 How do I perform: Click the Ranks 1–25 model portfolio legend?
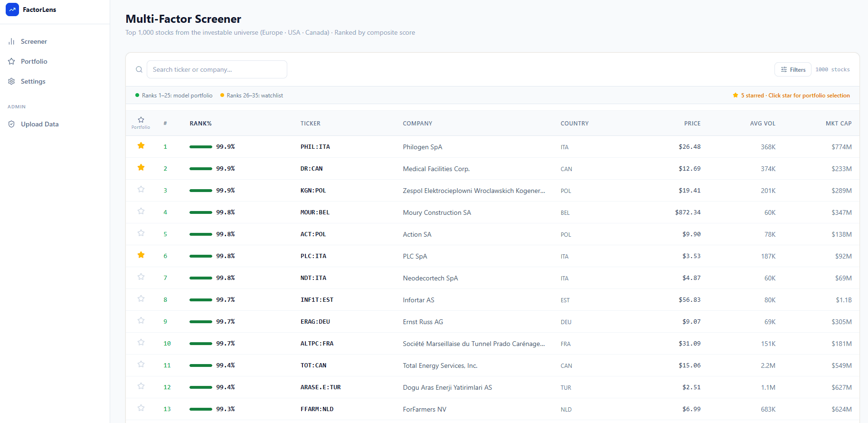(x=174, y=96)
